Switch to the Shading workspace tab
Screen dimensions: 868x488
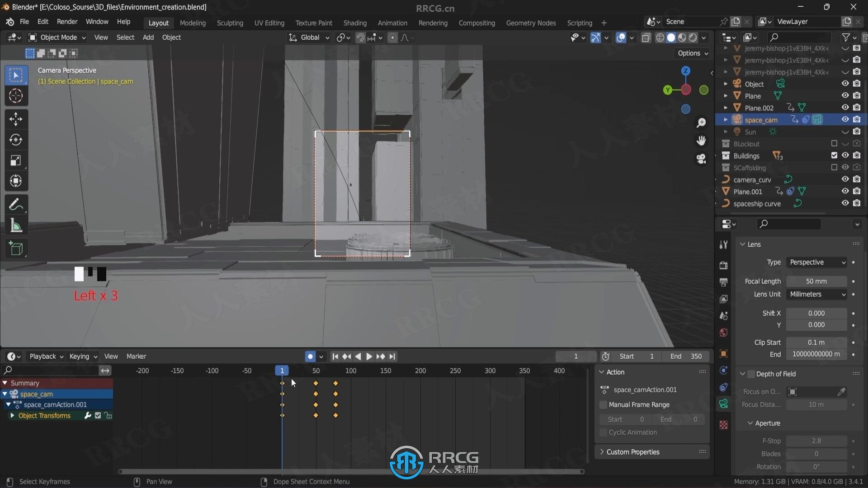[355, 23]
